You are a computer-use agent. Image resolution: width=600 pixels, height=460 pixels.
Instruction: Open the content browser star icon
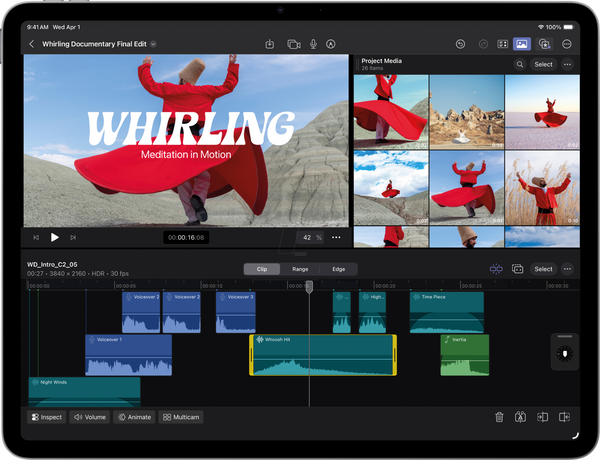(x=544, y=44)
